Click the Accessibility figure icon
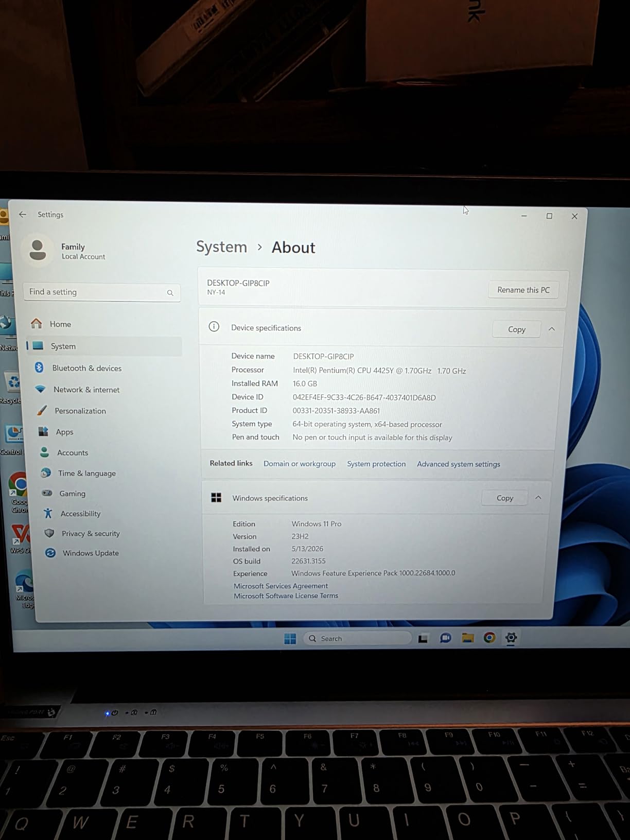Image resolution: width=630 pixels, height=840 pixels. (x=48, y=513)
